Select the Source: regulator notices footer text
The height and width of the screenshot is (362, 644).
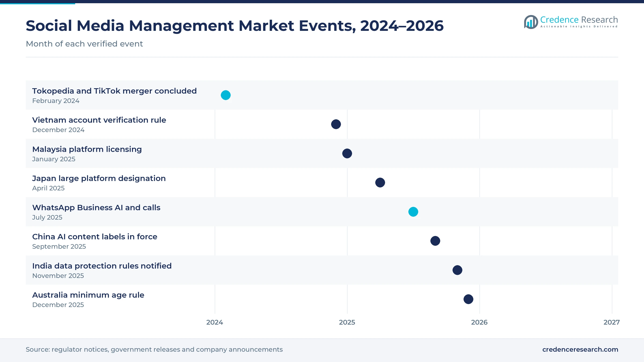pos(154,349)
